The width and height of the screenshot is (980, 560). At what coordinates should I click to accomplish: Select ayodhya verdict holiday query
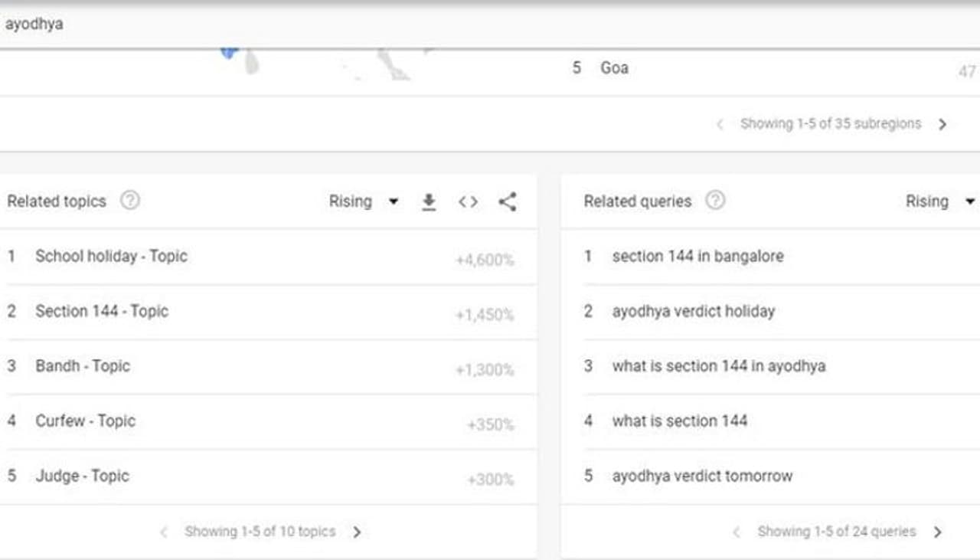pos(693,312)
